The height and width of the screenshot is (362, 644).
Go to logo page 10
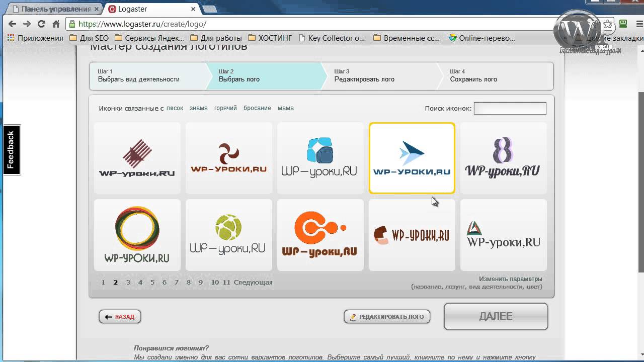pyautogui.click(x=215, y=283)
